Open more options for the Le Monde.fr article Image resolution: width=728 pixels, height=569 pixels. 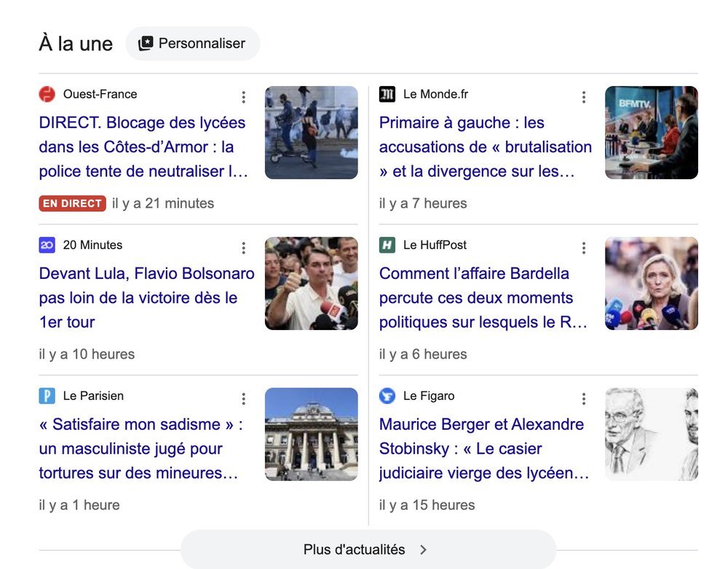[x=584, y=97]
